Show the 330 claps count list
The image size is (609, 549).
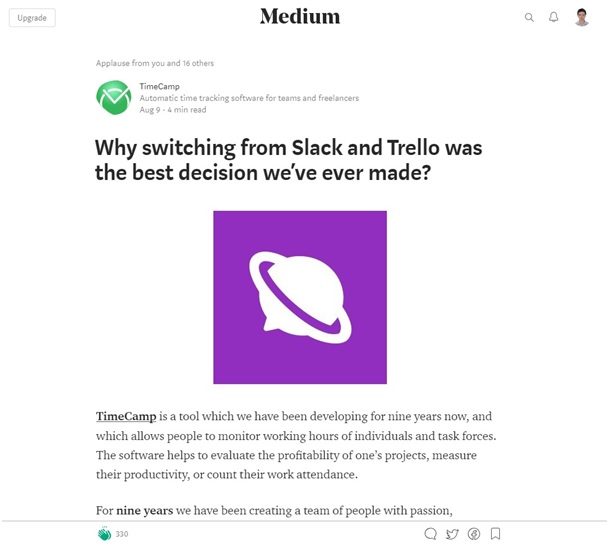tap(122, 534)
